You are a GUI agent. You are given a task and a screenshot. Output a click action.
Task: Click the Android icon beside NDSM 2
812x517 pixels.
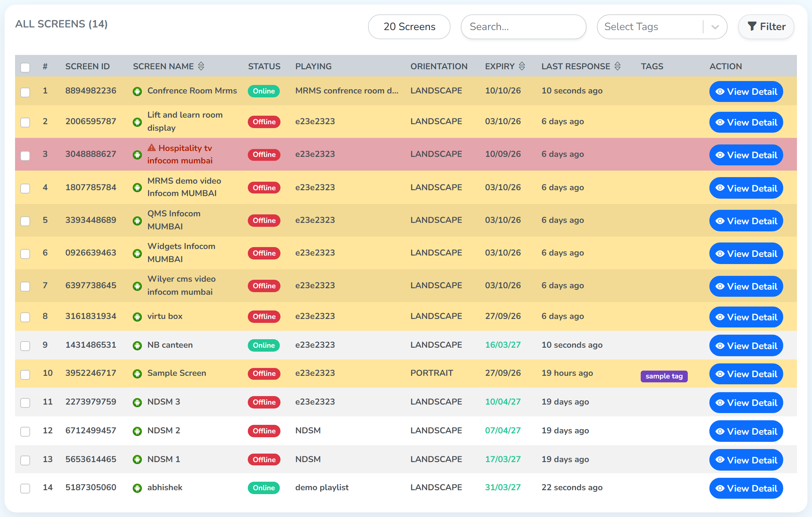(x=137, y=431)
